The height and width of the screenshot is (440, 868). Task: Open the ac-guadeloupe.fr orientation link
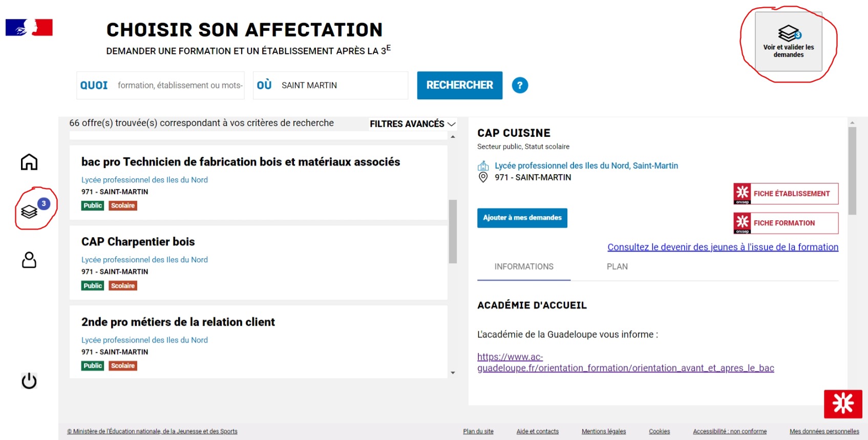click(625, 363)
